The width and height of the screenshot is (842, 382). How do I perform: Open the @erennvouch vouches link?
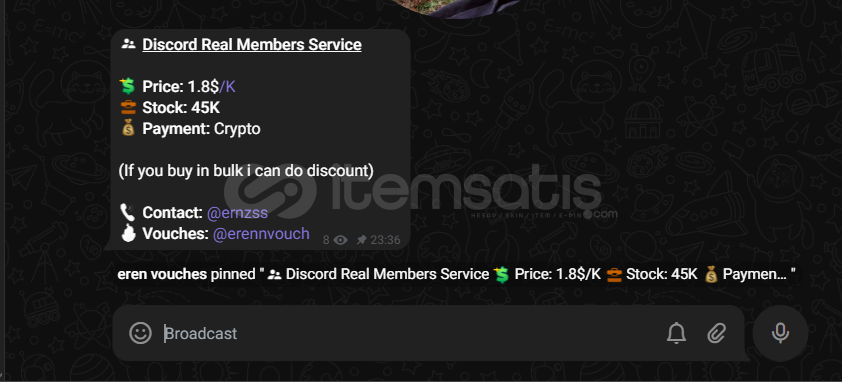[x=261, y=234]
